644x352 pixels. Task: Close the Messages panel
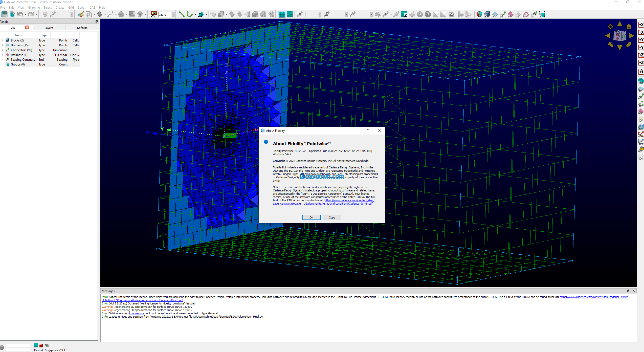point(634,291)
